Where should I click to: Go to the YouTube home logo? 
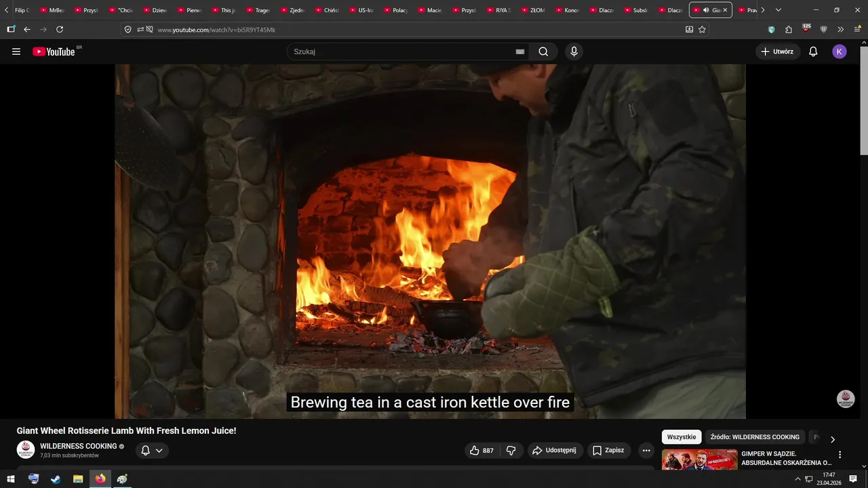(54, 52)
